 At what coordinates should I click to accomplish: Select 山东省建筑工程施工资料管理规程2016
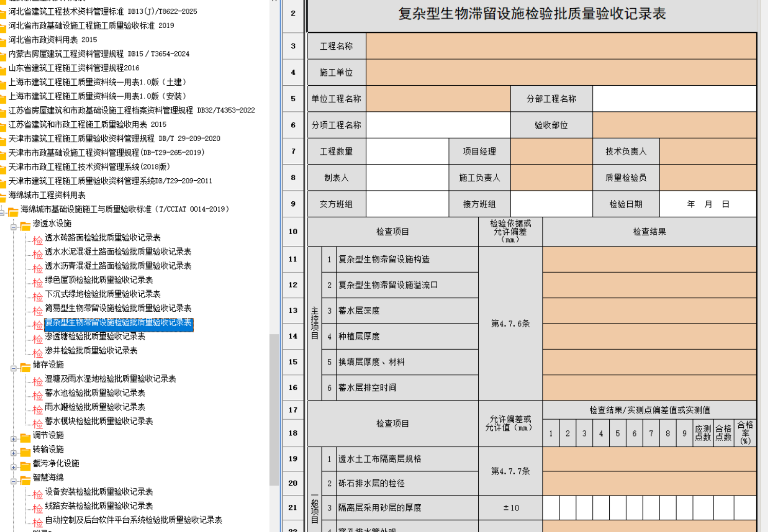tap(74, 68)
